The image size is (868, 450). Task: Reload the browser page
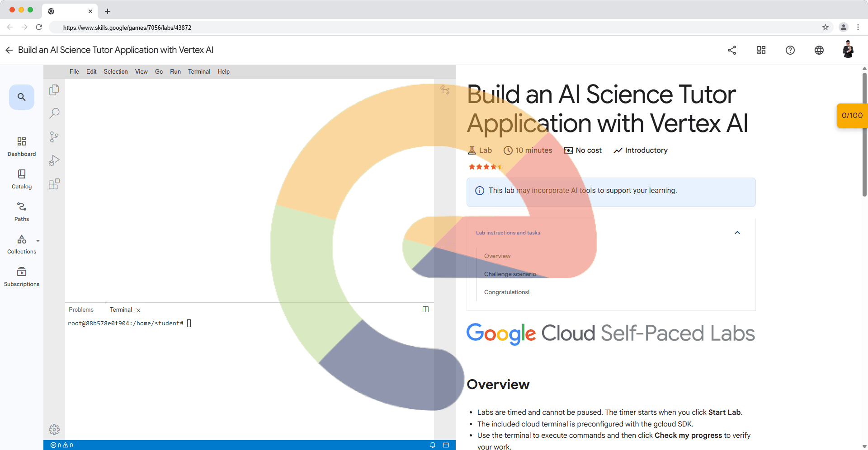pos(39,27)
